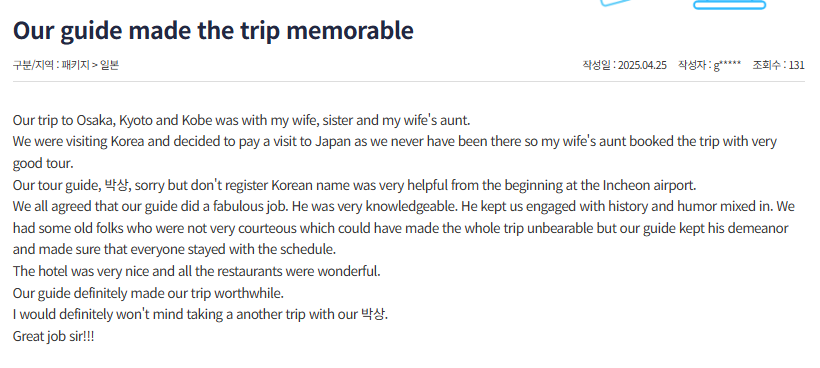820x368 pixels.
Task: Click the 'Our guide made the trip memorable' heading
Action: pos(213,31)
